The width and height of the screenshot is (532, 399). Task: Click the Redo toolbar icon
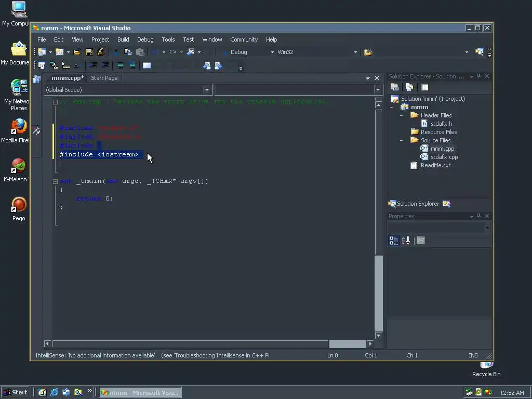click(173, 52)
